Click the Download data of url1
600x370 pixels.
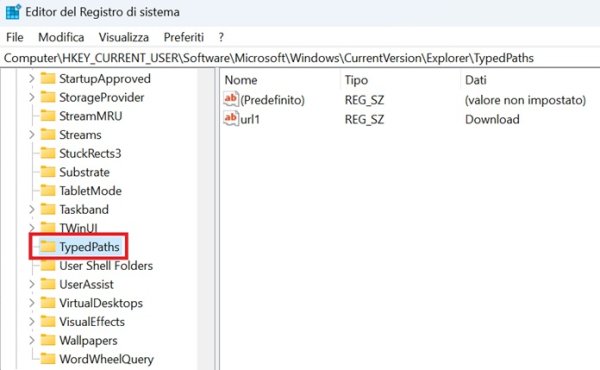pyautogui.click(x=492, y=119)
